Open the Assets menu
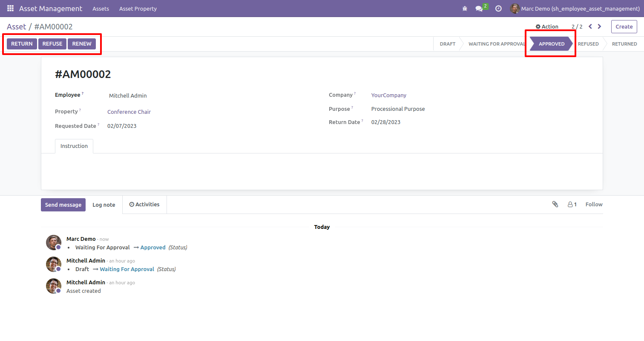Image resolution: width=644 pixels, height=341 pixels. click(101, 9)
